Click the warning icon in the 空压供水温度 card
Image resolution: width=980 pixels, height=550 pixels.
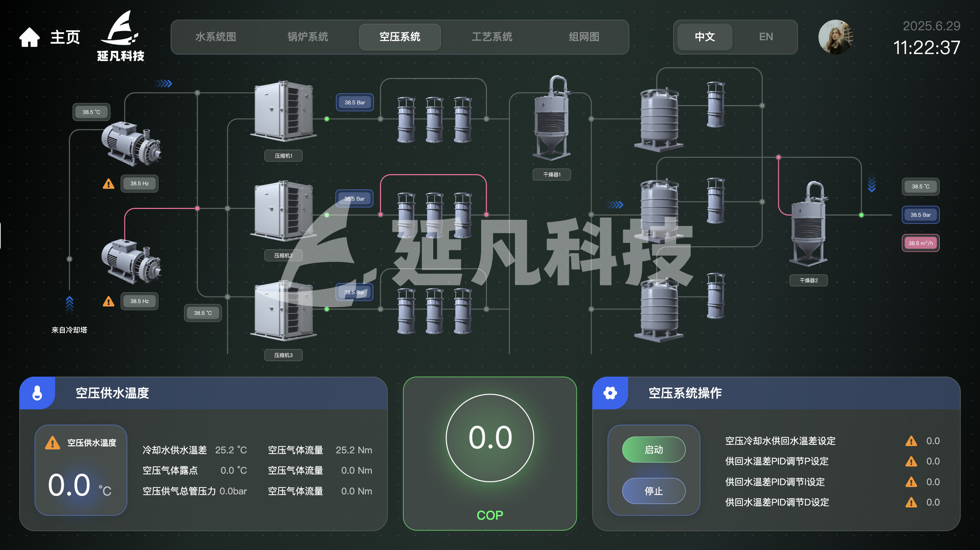coord(53,443)
